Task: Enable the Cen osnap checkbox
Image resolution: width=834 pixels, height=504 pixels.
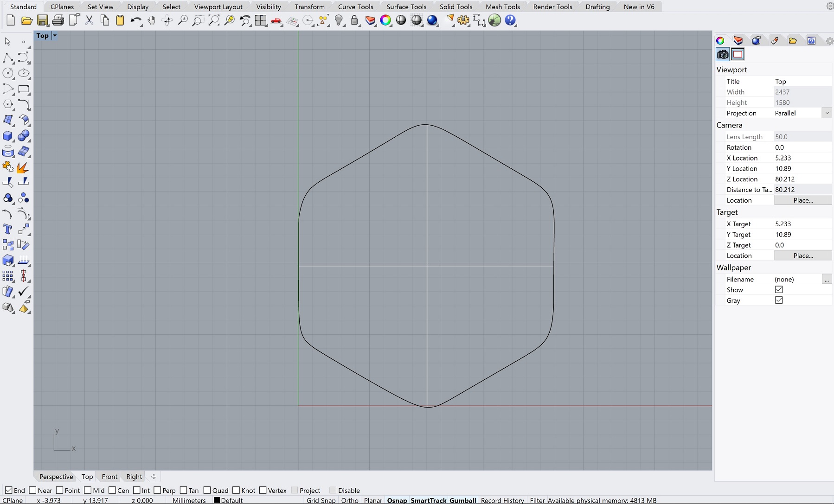Action: point(112,490)
